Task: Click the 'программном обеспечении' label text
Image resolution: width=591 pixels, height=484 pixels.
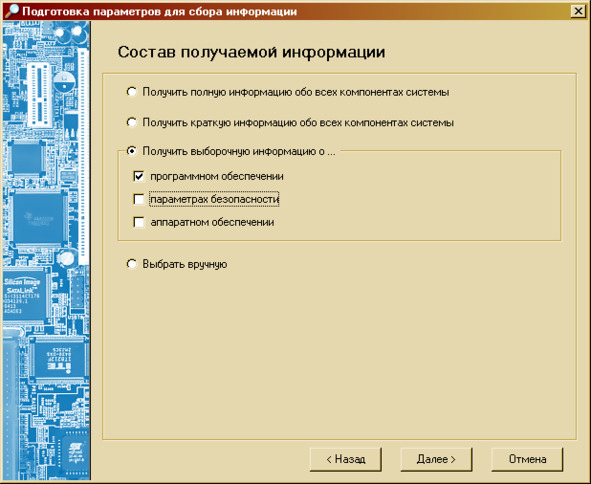Action: tap(217, 176)
